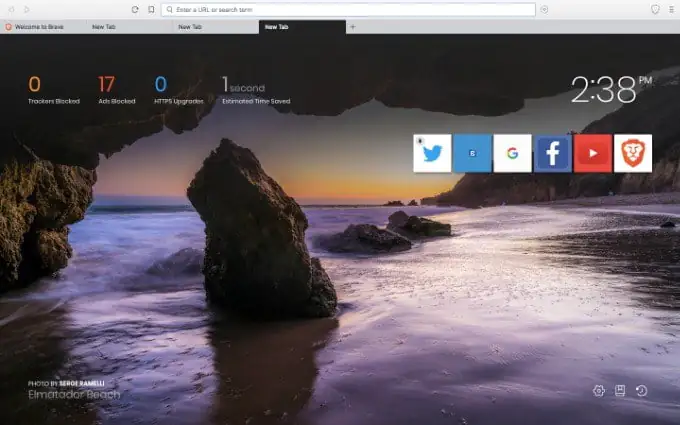Click the Elmatador Beach caption
This screenshot has width=680, height=425.
coord(74,395)
